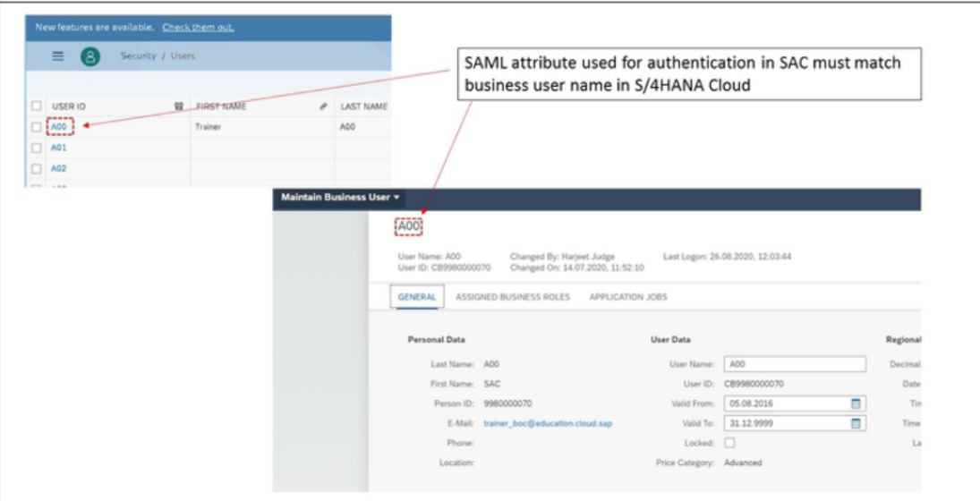Image resolution: width=980 pixels, height=501 pixels.
Task: Click the USER ID column filter icon
Action: (x=179, y=106)
